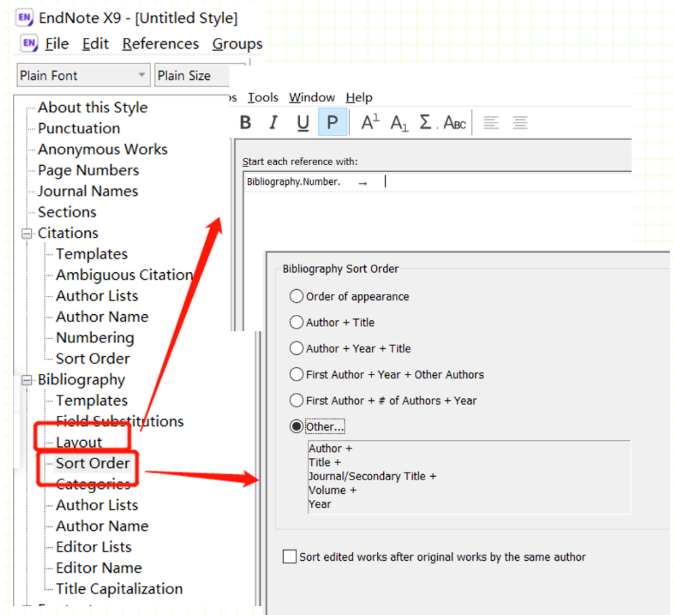The height and width of the screenshot is (615, 674).
Task: Select Page Numbers item
Action: [88, 170]
